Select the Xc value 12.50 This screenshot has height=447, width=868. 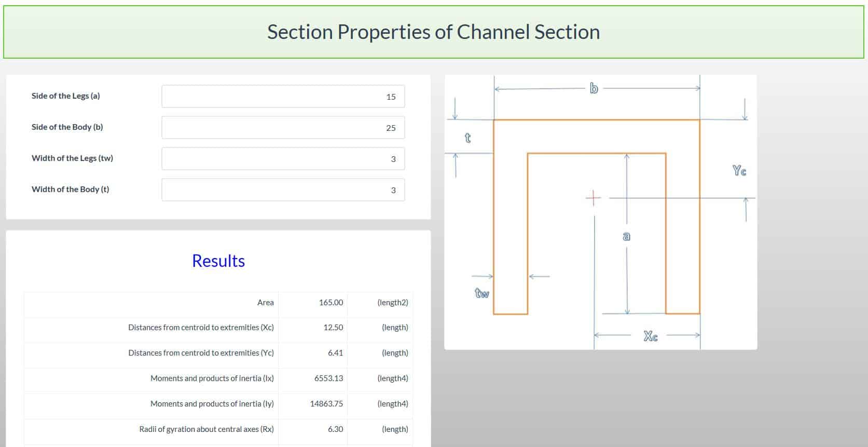[x=334, y=328]
